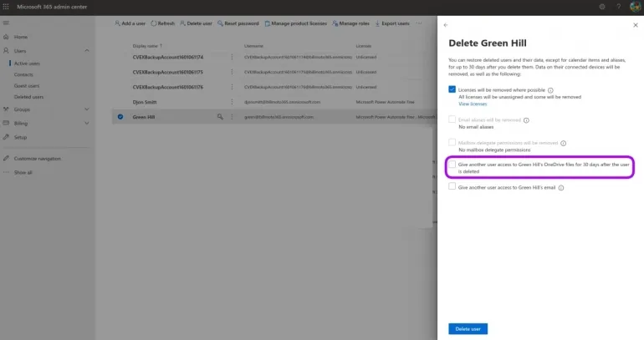Open the Green Hill display name
This screenshot has height=340, width=644.
144,117
